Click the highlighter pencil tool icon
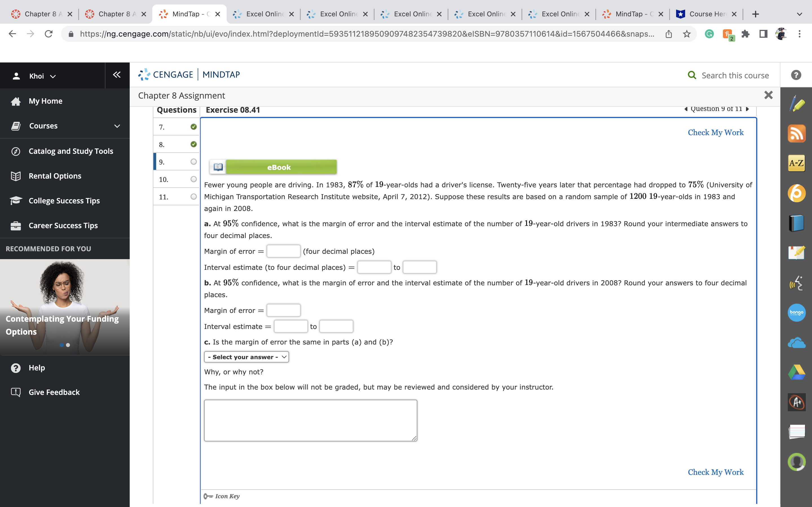This screenshot has width=812, height=507. tap(796, 104)
